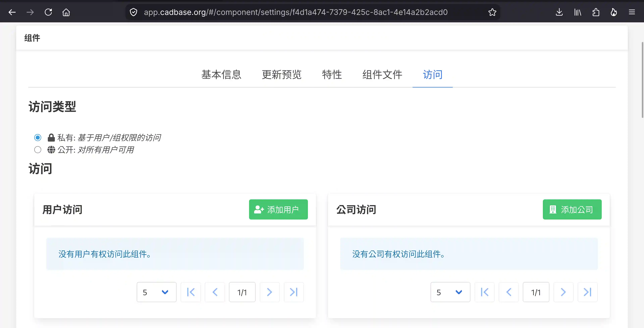Go to previous page in 公司访问 list

pos(508,292)
